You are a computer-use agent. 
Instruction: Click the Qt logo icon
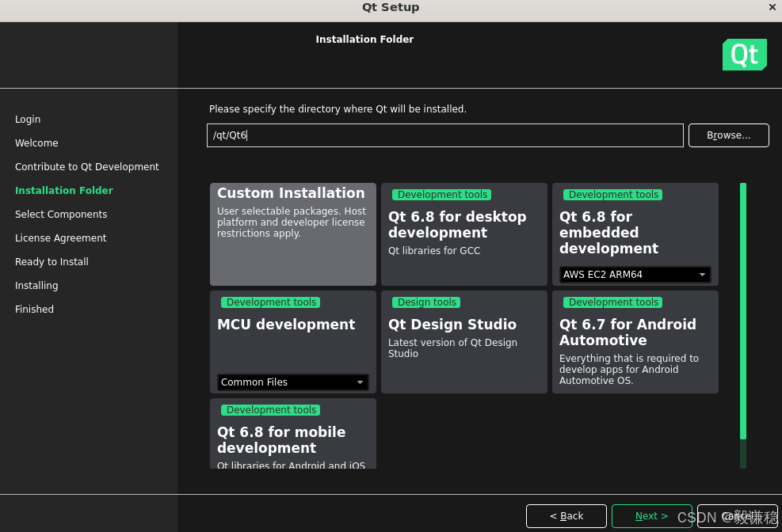pyautogui.click(x=745, y=55)
